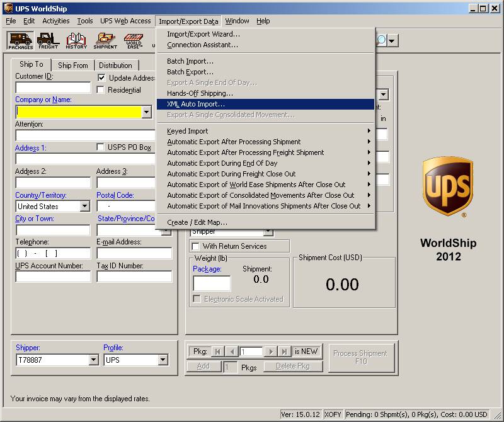Go to first package navigation button
The height and width of the screenshot is (422, 504).
tap(217, 351)
